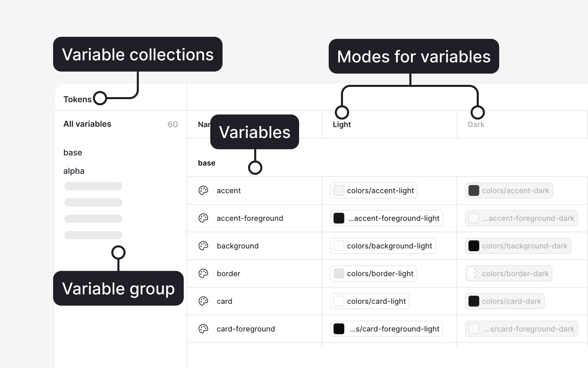Image resolution: width=588 pixels, height=368 pixels.
Task: Select the ...s/card-foreground-light value chip
Action: click(386, 329)
